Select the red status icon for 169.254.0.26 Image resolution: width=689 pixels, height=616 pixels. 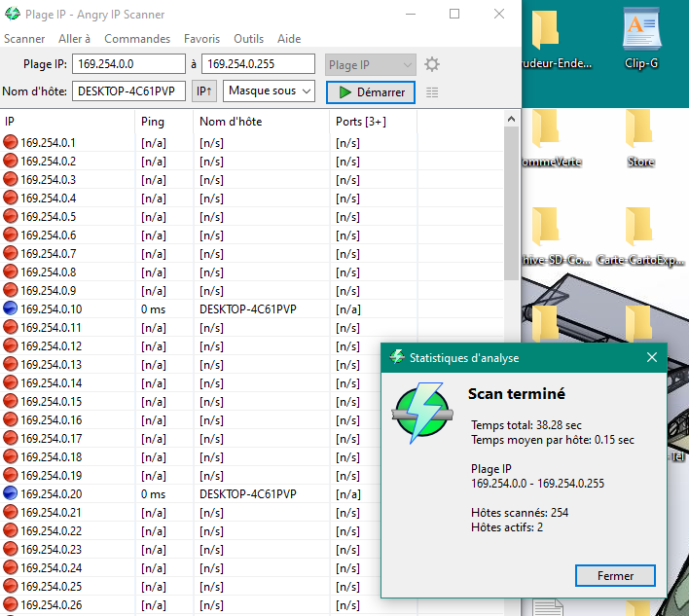pyautogui.click(x=10, y=604)
